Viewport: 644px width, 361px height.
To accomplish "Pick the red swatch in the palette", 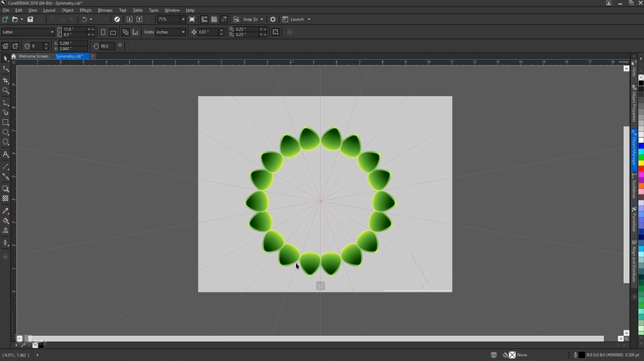I will (x=641, y=169).
